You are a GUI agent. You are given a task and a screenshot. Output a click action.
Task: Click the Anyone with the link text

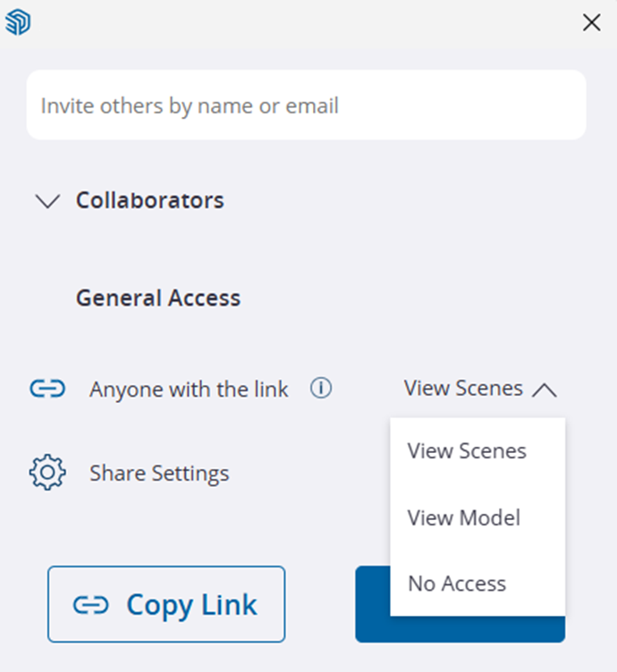[x=189, y=389]
